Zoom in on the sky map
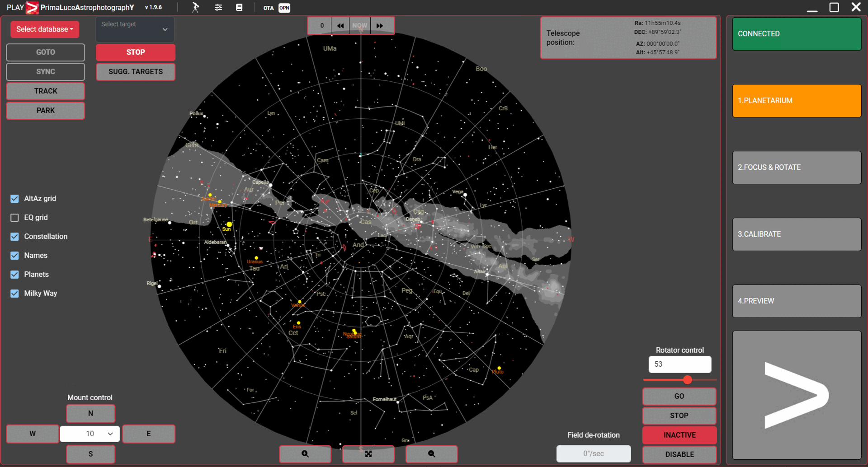Viewport: 868px width, 467px height. pos(305,454)
